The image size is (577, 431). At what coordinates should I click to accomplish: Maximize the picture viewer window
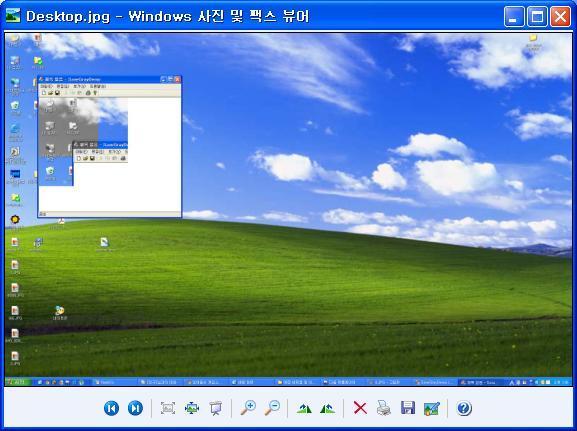coord(537,17)
